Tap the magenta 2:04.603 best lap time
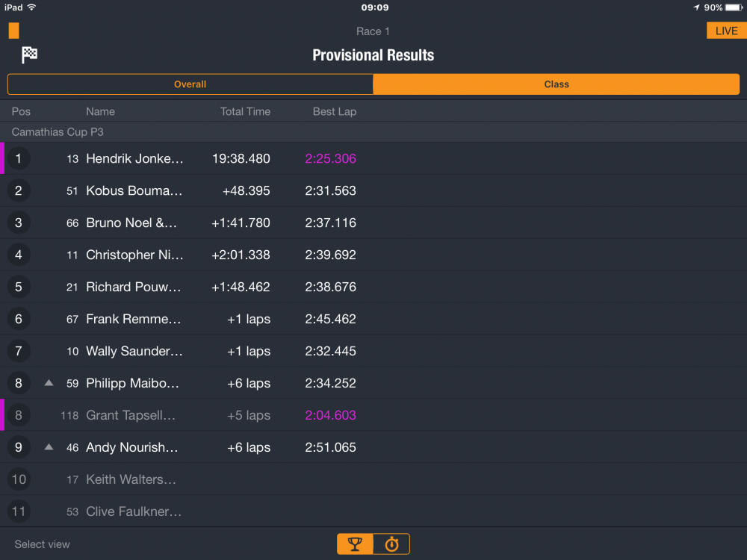 [x=331, y=415]
